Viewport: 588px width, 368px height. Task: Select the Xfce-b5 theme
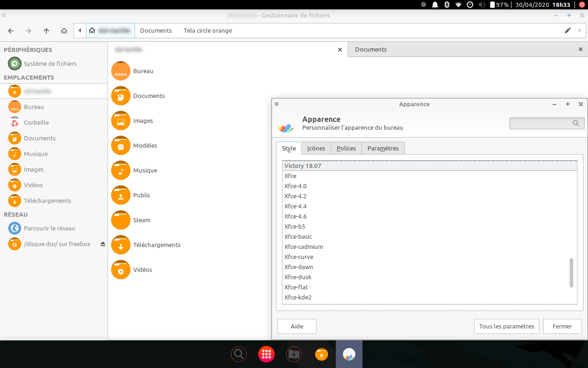[430, 226]
